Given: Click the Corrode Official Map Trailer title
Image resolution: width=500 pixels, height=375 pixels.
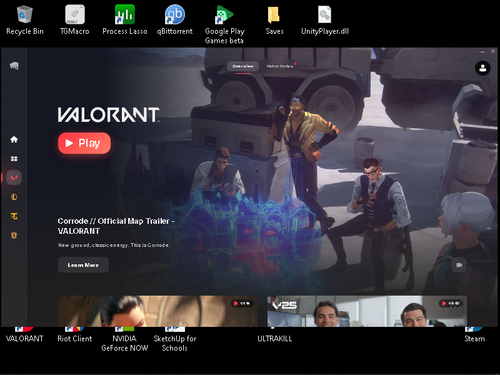Looking at the screenshot, I should click(116, 226).
